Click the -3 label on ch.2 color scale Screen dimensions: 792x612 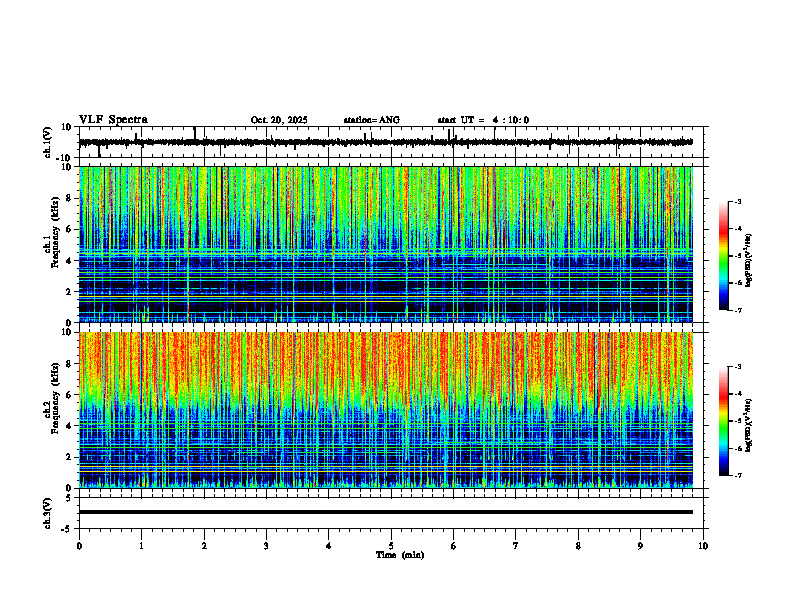tap(738, 367)
